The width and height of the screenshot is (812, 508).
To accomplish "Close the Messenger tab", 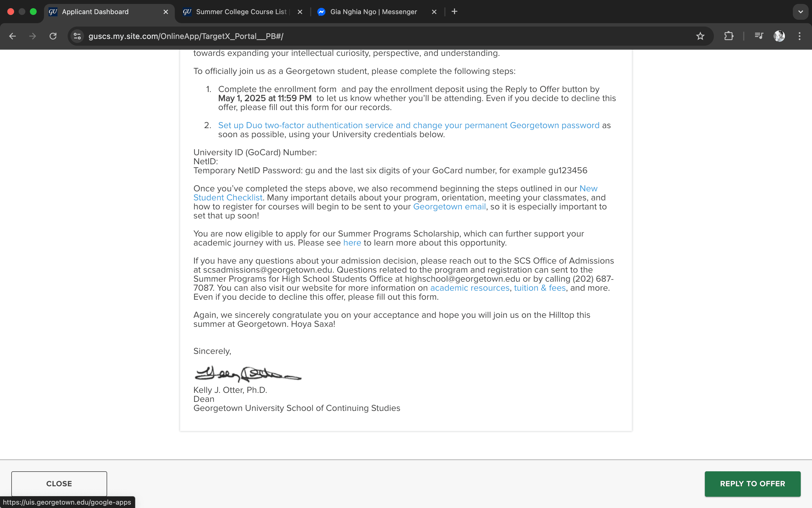I will 434,12.
